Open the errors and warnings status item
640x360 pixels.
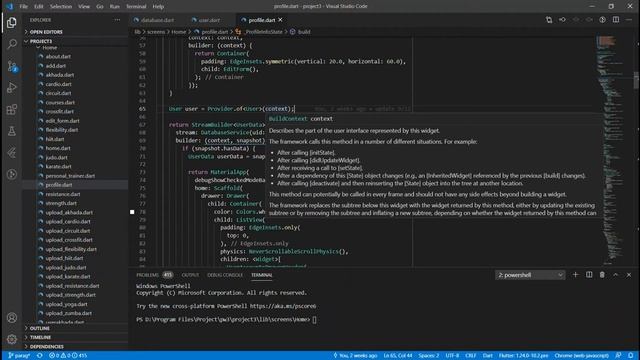[x=68, y=356]
